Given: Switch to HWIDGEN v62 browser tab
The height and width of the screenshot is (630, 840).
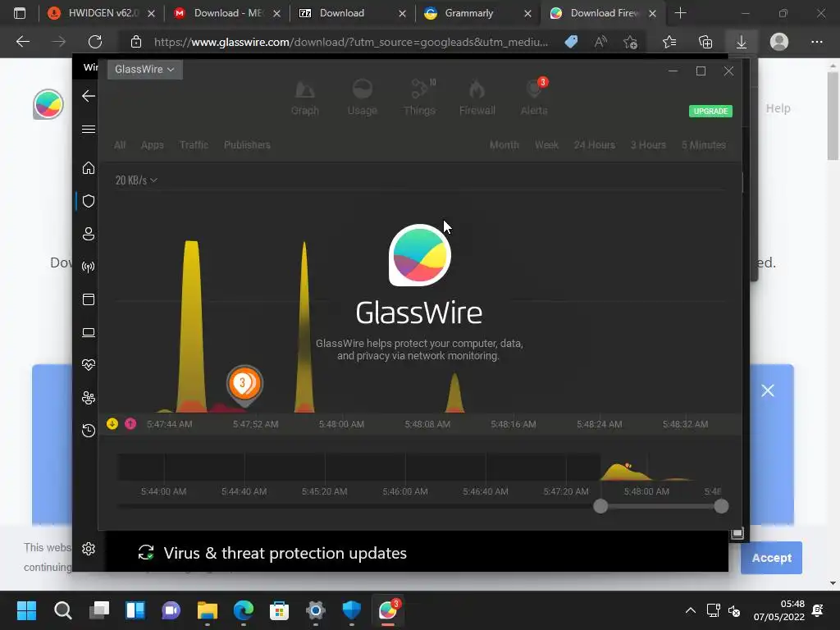Looking at the screenshot, I should 99,13.
